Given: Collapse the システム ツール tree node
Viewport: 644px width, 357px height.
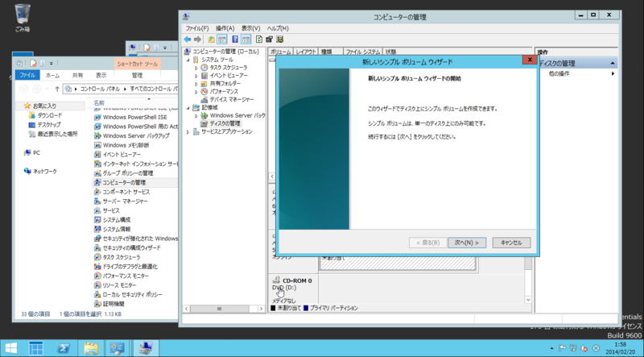Looking at the screenshot, I should click(x=188, y=60).
